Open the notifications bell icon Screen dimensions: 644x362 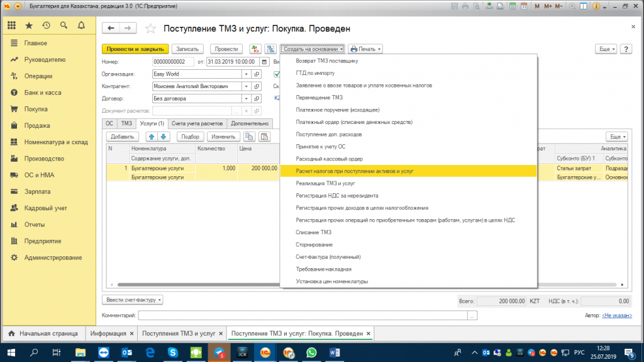click(x=81, y=26)
